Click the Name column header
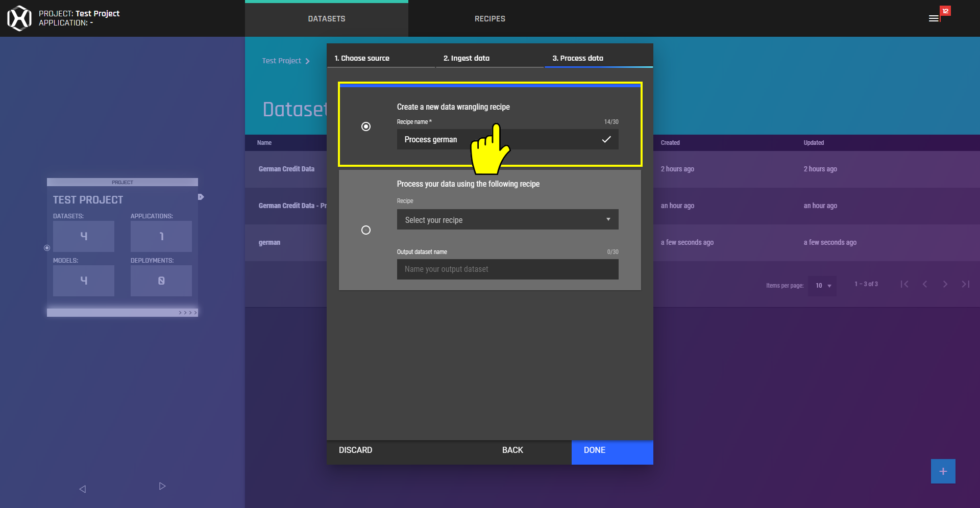The image size is (980, 508). click(x=264, y=143)
